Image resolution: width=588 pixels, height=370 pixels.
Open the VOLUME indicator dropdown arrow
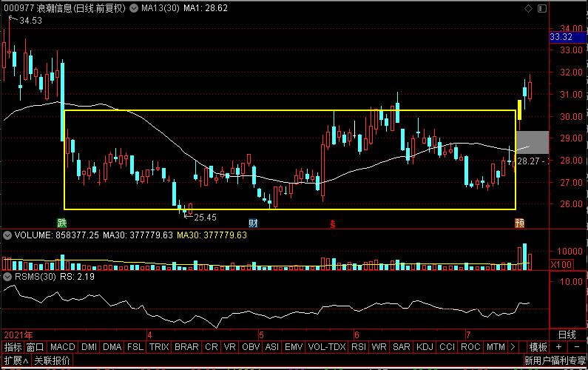[7, 235]
